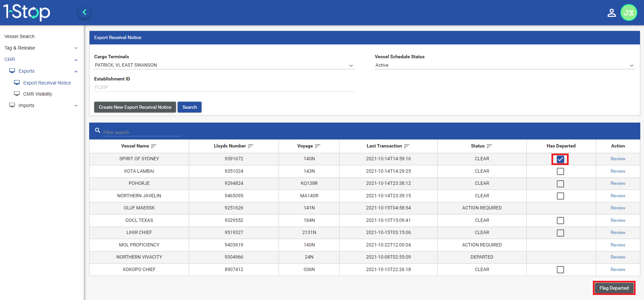Review the SPIRIT OF SYDNEY row
This screenshot has width=644, height=300.
click(x=618, y=159)
